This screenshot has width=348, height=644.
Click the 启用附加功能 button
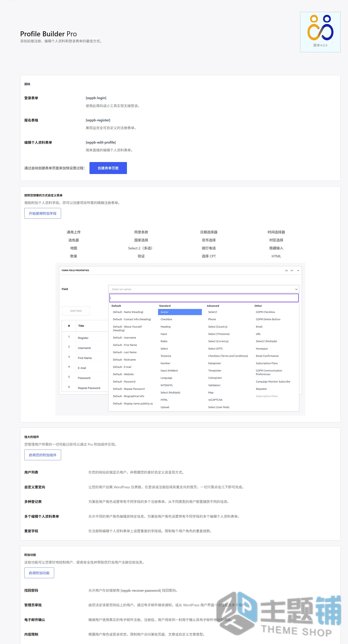pyautogui.click(x=39, y=573)
